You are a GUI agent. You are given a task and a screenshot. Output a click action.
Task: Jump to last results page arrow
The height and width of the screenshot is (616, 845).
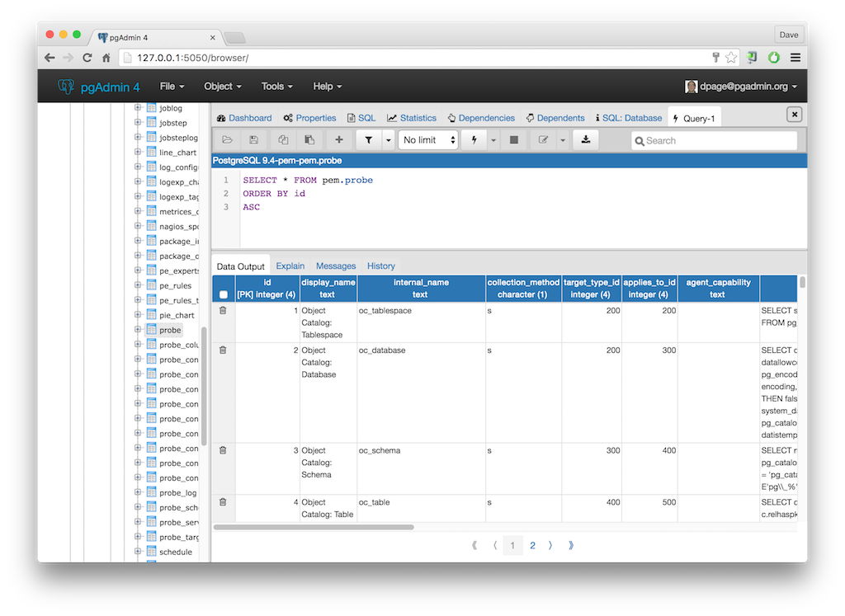(571, 545)
